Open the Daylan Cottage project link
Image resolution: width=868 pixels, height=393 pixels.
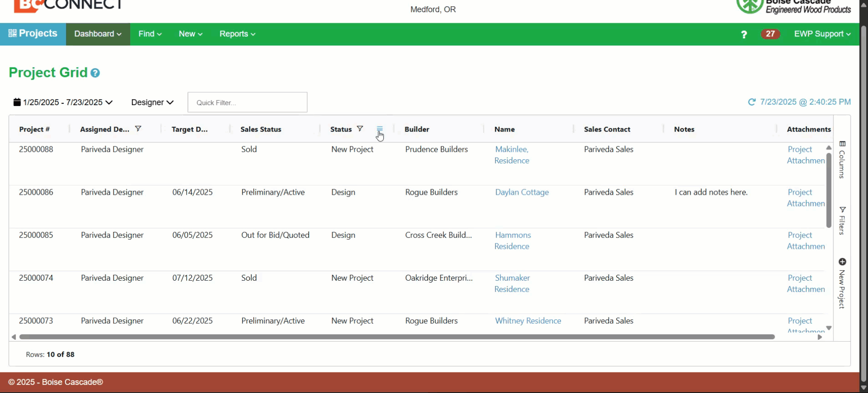[522, 192]
